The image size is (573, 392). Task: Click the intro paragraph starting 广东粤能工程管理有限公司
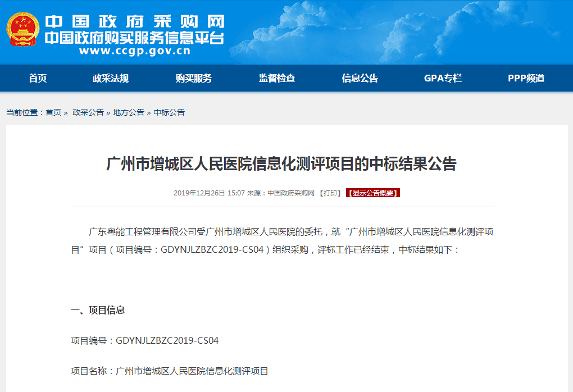pyautogui.click(x=283, y=241)
